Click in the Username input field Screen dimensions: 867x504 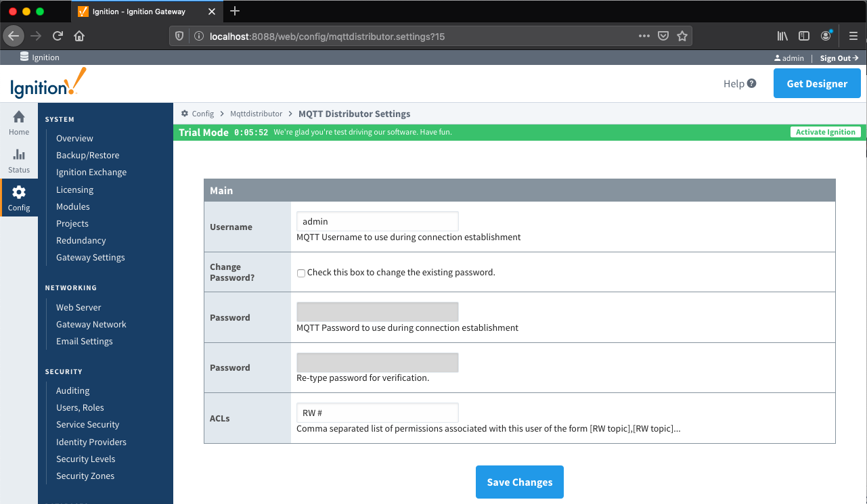[x=377, y=221]
